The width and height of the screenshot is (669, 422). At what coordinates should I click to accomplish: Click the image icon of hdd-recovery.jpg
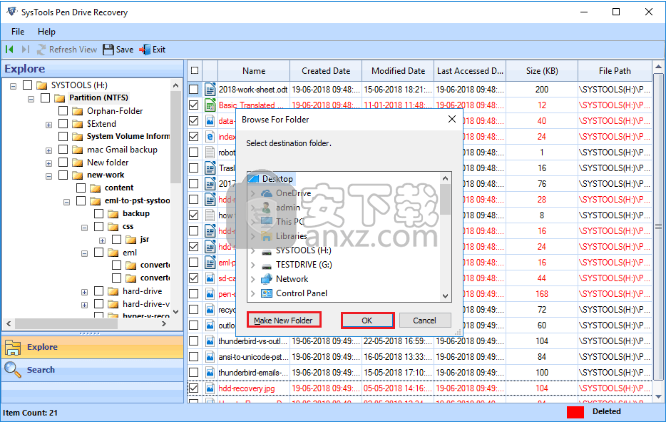point(210,388)
